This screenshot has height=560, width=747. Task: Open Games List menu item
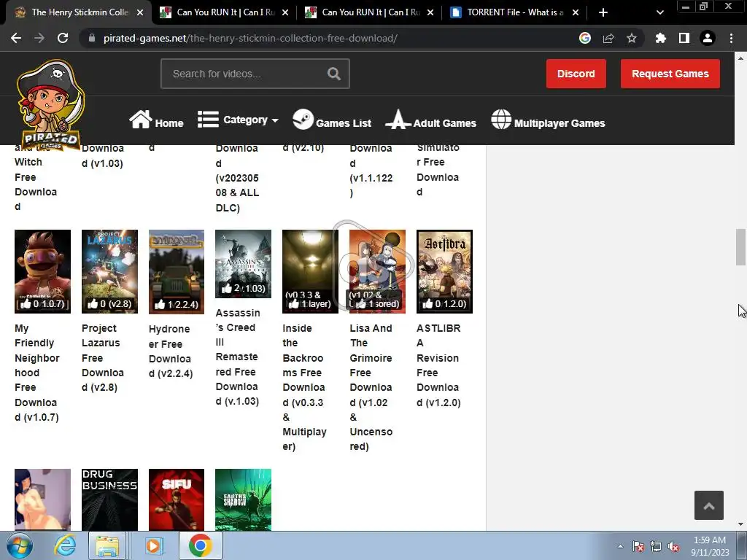[x=344, y=123]
